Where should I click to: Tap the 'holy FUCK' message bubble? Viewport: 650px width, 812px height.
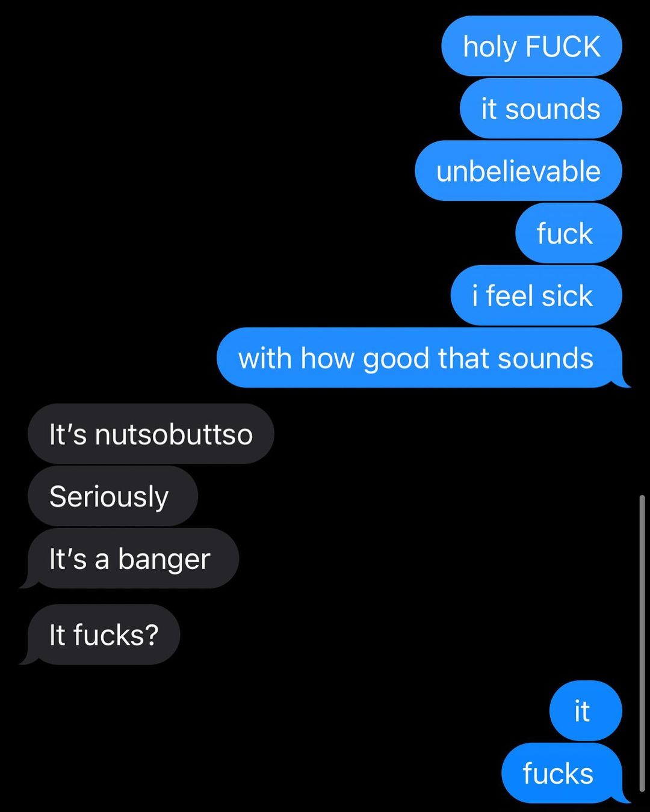(x=531, y=46)
